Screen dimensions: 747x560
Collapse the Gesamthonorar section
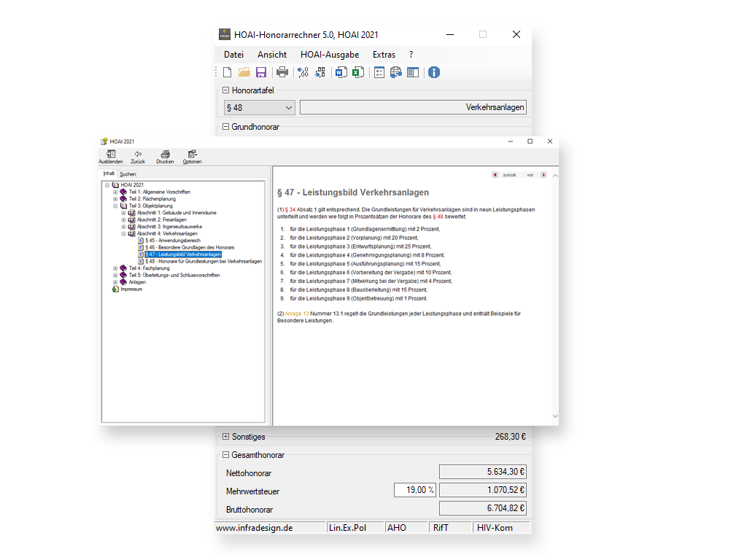click(225, 455)
